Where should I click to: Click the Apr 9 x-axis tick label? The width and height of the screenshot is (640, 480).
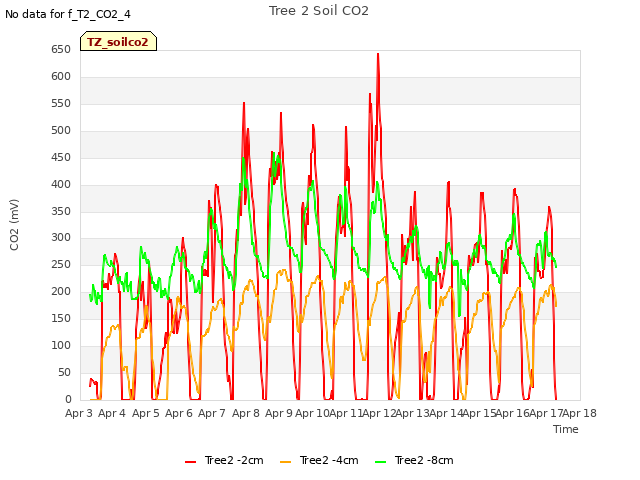(279, 413)
